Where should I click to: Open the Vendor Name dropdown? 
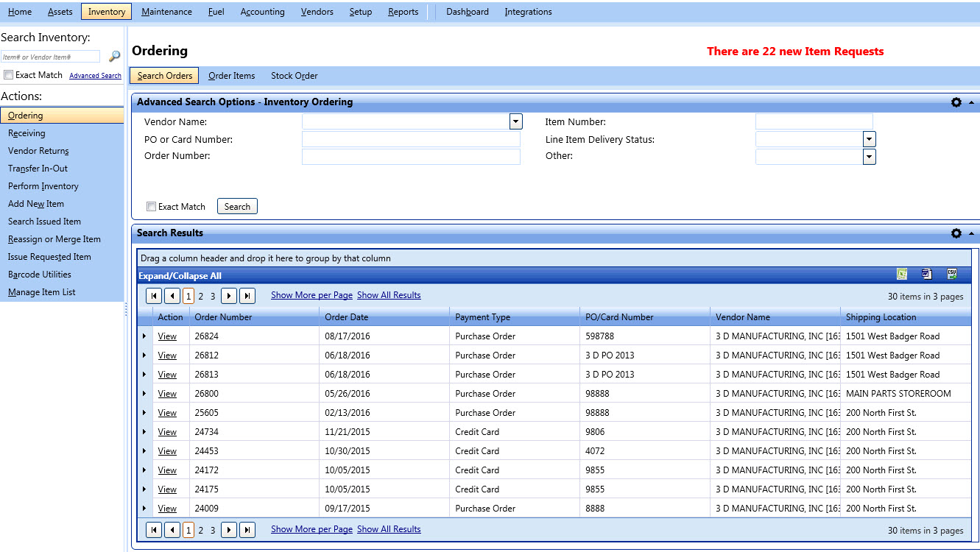(x=515, y=121)
